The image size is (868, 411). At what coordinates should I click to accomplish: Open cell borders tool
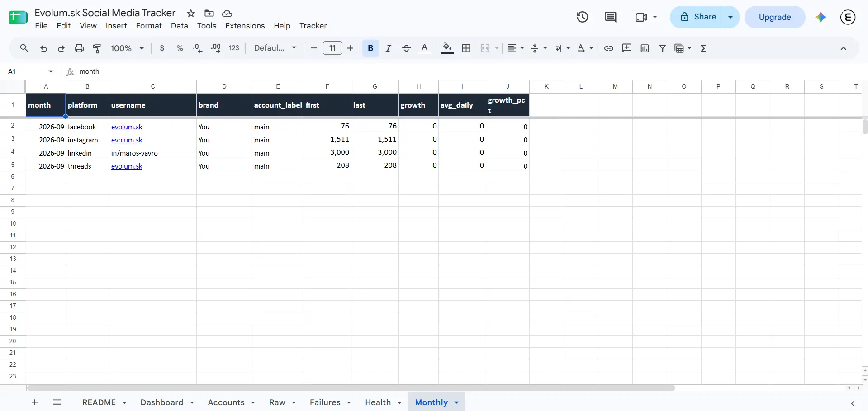click(x=466, y=48)
